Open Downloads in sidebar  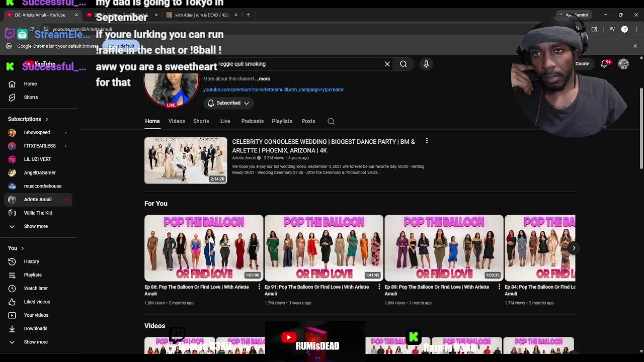[x=35, y=329]
